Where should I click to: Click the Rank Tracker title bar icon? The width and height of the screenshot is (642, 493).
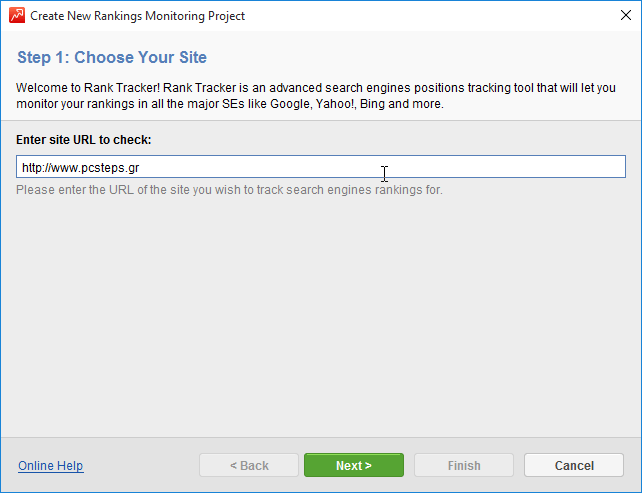pos(17,16)
